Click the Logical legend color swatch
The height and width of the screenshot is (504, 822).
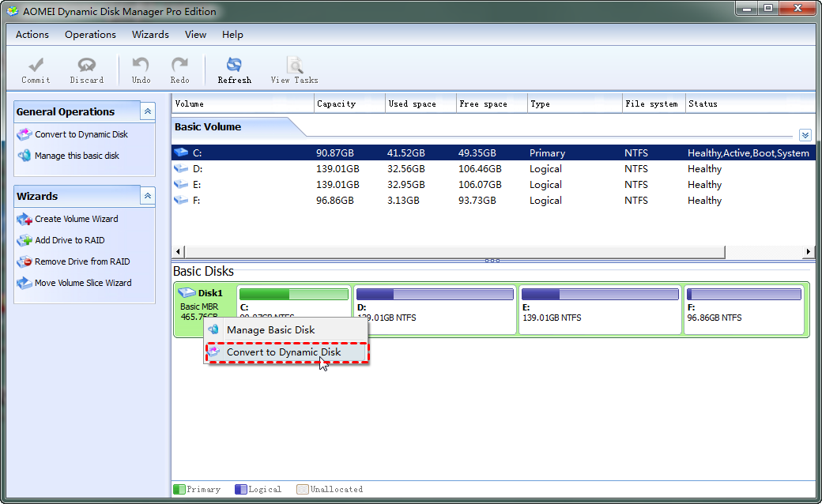tap(240, 489)
